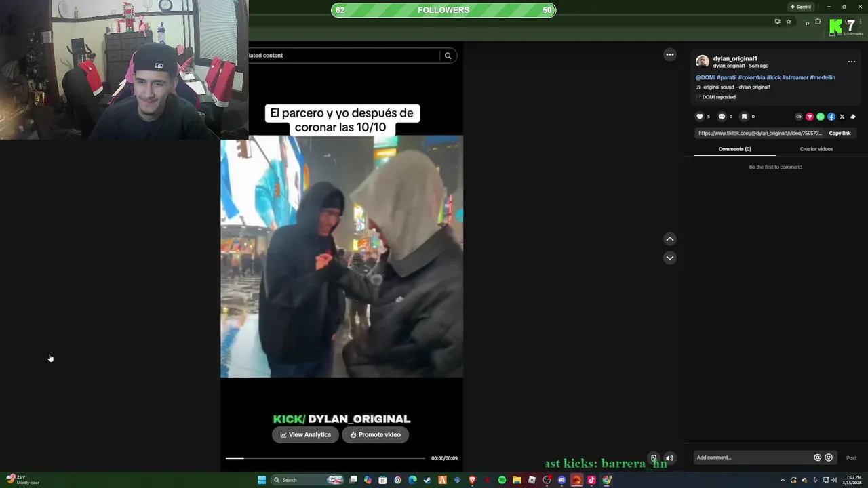Show hidden system tray icons chevron
Viewport: 868px width, 488px height.
pyautogui.click(x=783, y=480)
